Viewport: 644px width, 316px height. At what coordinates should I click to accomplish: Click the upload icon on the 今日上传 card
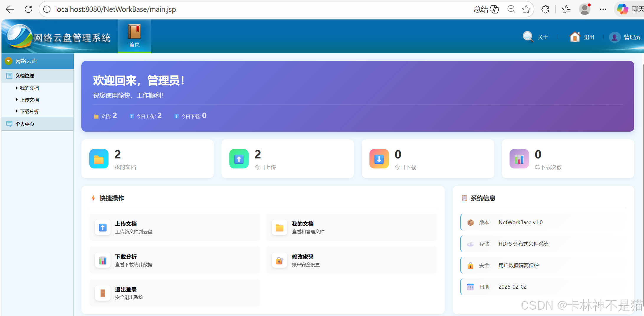click(x=239, y=159)
